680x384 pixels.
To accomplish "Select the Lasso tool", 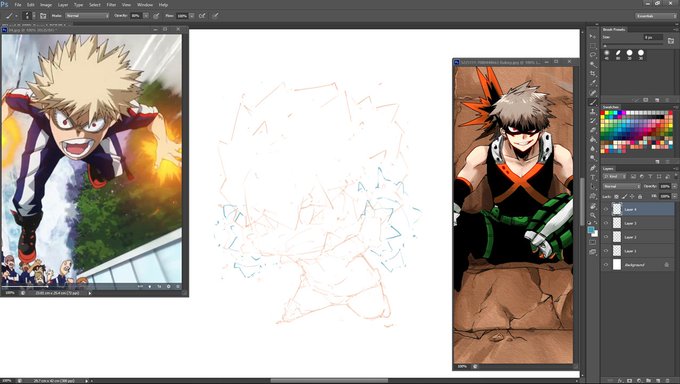I will point(593,55).
